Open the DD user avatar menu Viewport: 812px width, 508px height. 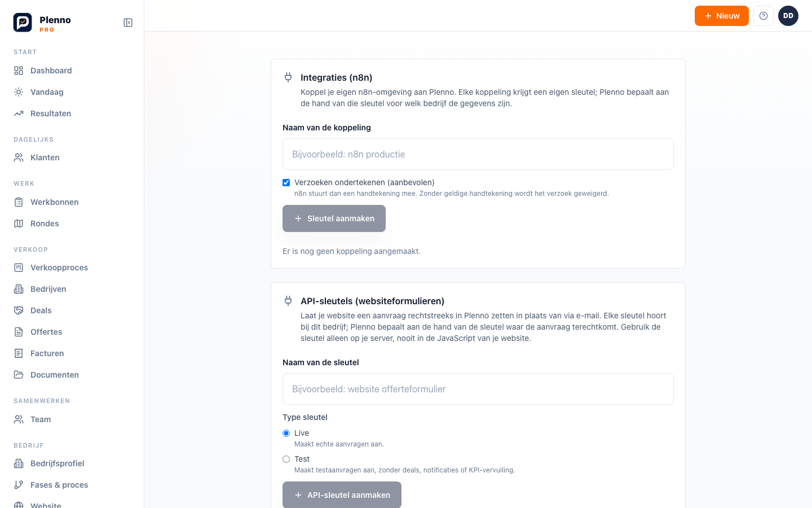tap(788, 16)
